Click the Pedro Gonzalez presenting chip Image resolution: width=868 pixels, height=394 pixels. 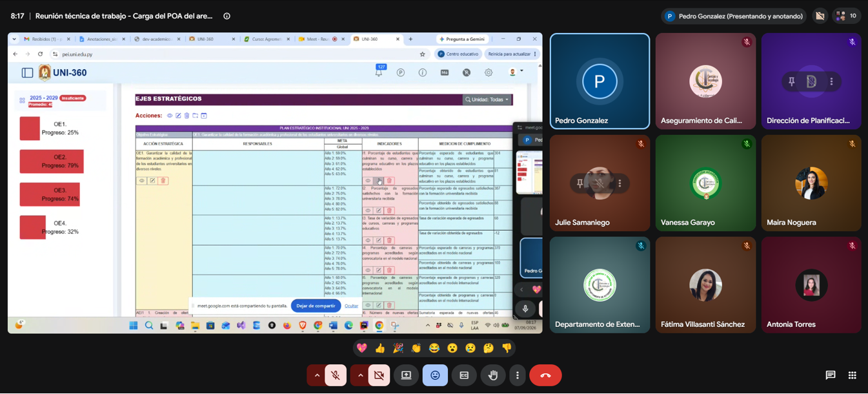[733, 16]
